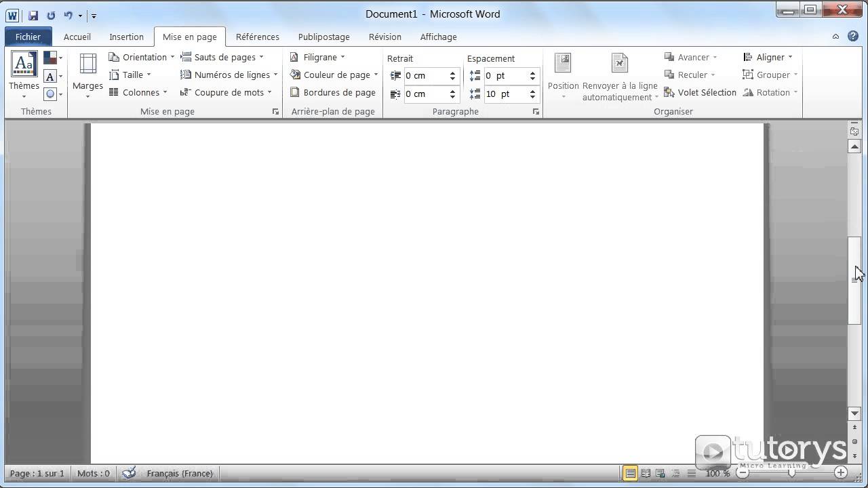Viewport: 868px width, 488px height.
Task: Open the theme fonts dropdown
Action: (x=53, y=77)
